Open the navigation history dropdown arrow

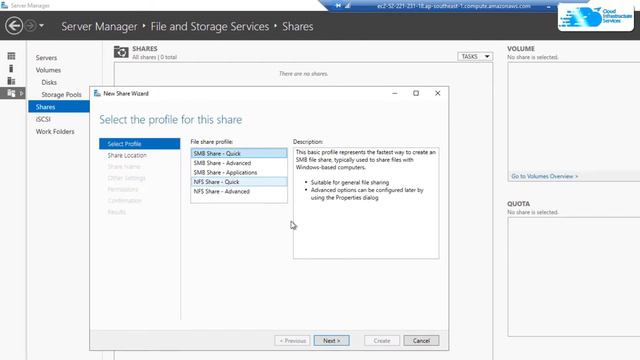pyautogui.click(x=41, y=26)
